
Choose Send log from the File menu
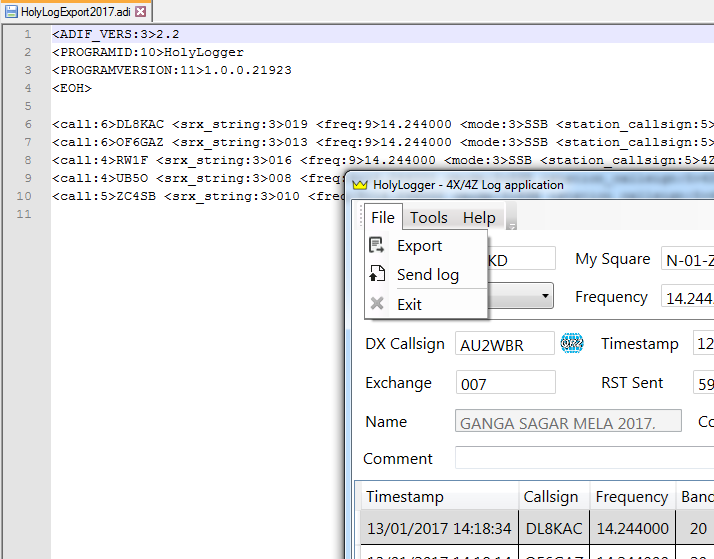(426, 274)
